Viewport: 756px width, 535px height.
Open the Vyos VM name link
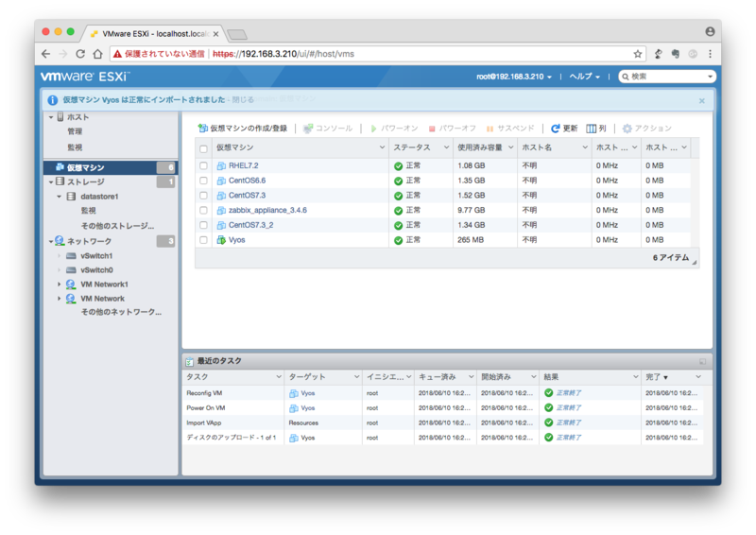[x=237, y=240]
